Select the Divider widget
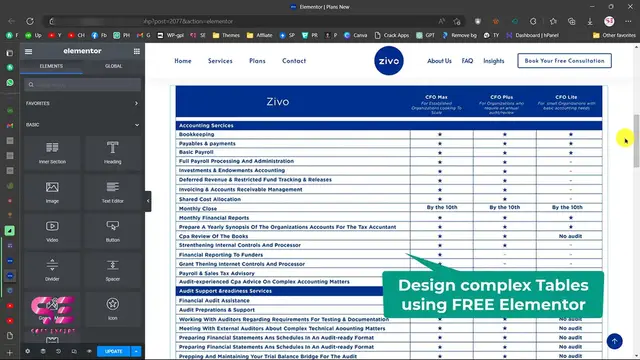The image size is (640, 360). point(52,270)
